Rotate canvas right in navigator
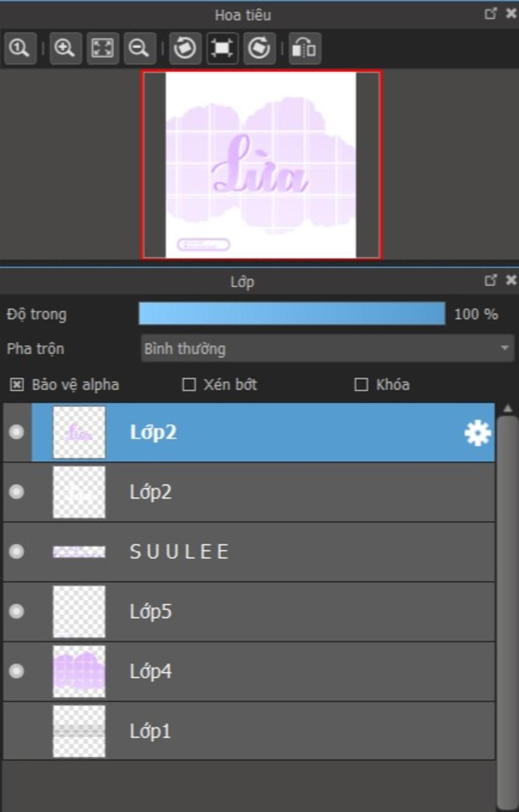The image size is (519, 812). point(259,49)
